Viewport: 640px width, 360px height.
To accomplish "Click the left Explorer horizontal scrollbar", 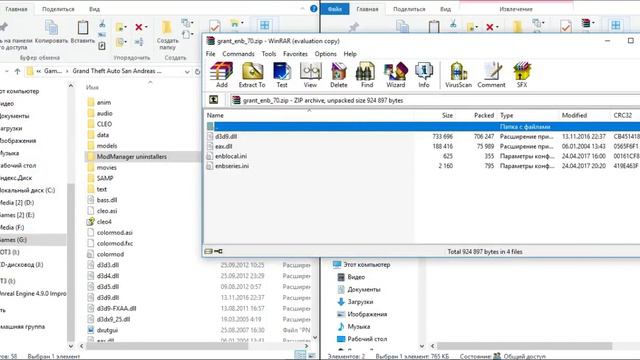I will click(167, 346).
